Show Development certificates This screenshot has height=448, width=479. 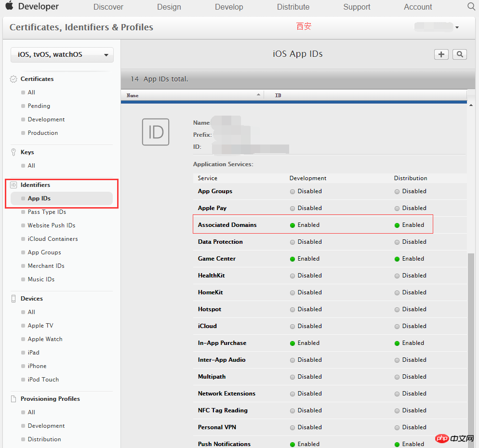[x=46, y=119]
